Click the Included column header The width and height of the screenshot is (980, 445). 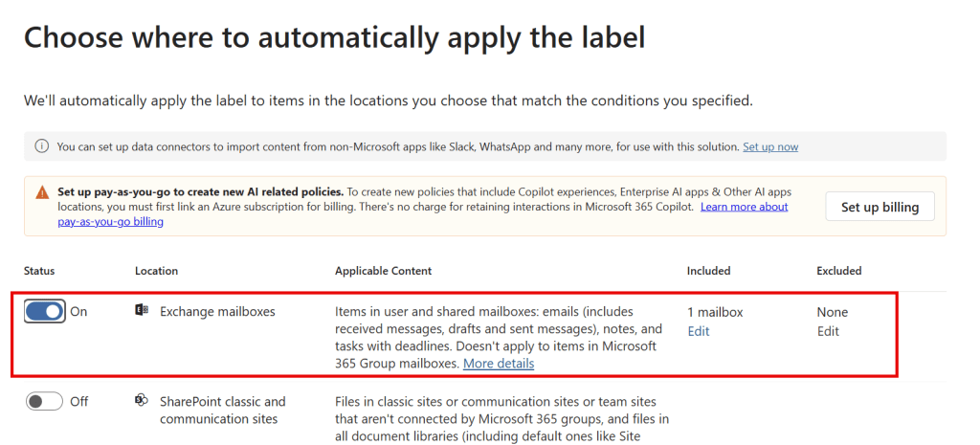[708, 271]
